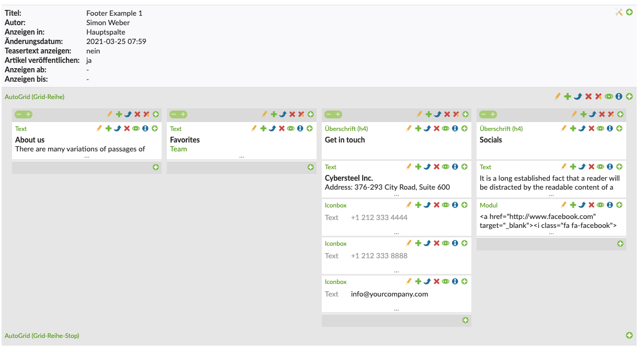Click the AutoGrid (Grid-Reihe-Stop) label
The image size is (644, 351).
(x=42, y=335)
